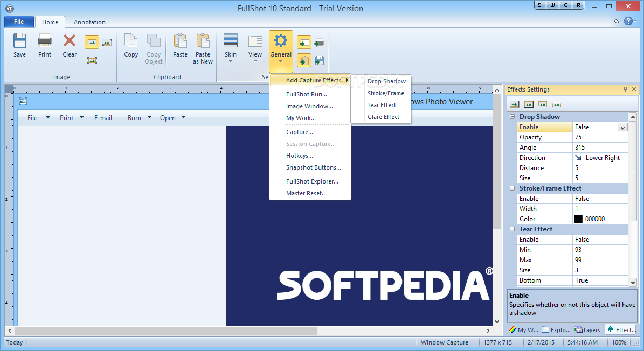
Task: Click the R snapshot button in title bar
Action: click(578, 5)
